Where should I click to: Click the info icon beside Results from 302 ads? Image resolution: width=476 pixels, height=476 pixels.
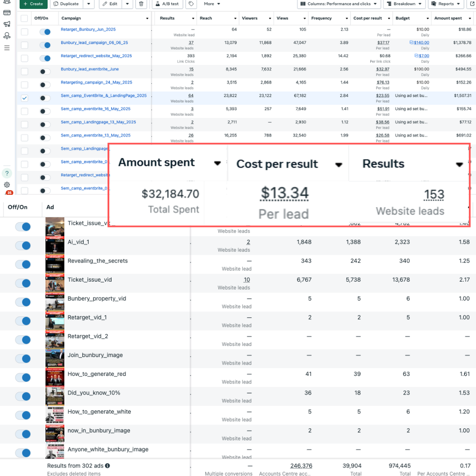108,465
